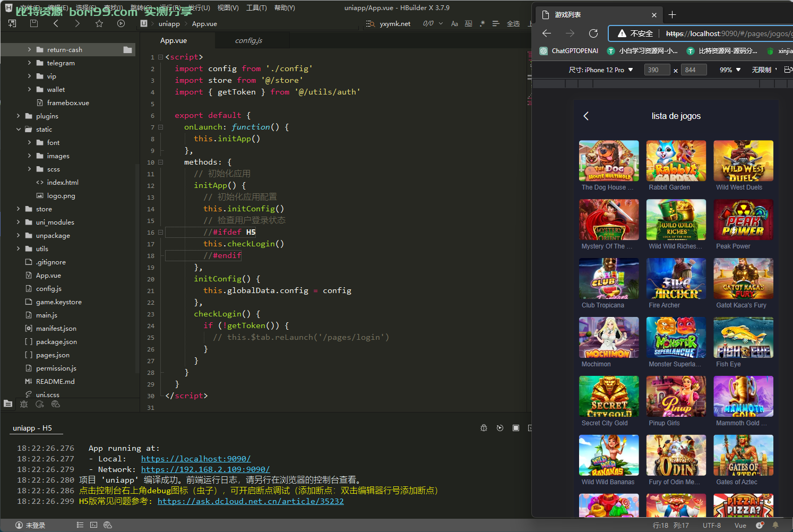Click the browser address bar URL
This screenshot has height=532, width=793.
(x=729, y=33)
